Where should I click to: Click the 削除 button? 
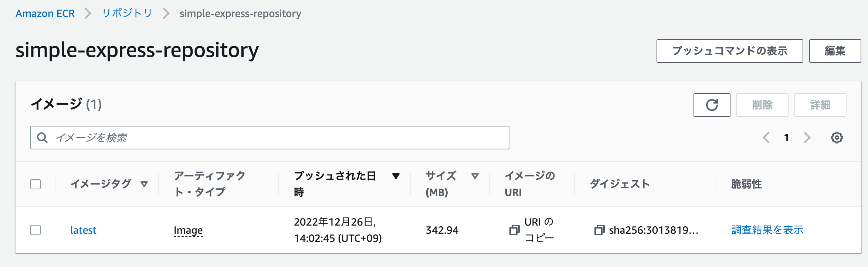762,105
